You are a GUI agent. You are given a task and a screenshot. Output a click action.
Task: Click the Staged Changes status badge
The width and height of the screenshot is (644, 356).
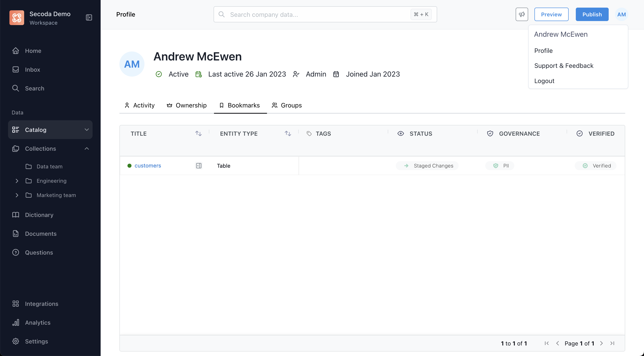(x=427, y=166)
